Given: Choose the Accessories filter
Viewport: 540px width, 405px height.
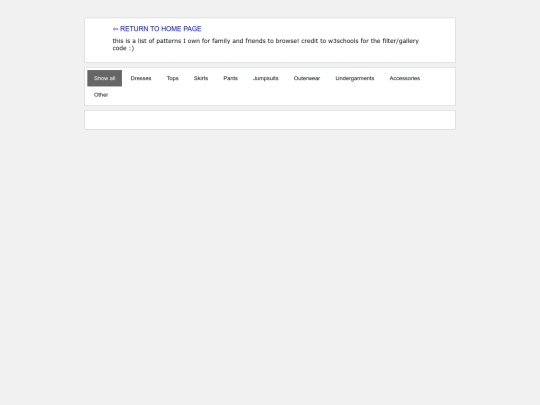Looking at the screenshot, I should point(405,78).
